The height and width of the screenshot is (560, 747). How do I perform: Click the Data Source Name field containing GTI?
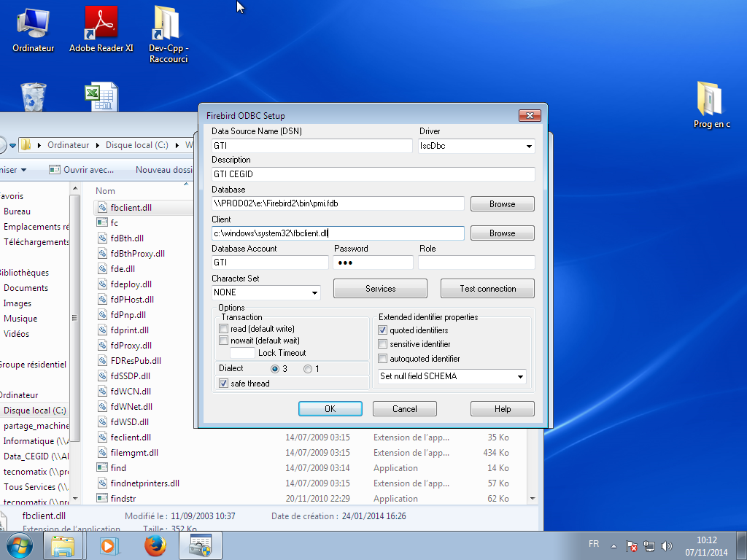pyautogui.click(x=312, y=146)
